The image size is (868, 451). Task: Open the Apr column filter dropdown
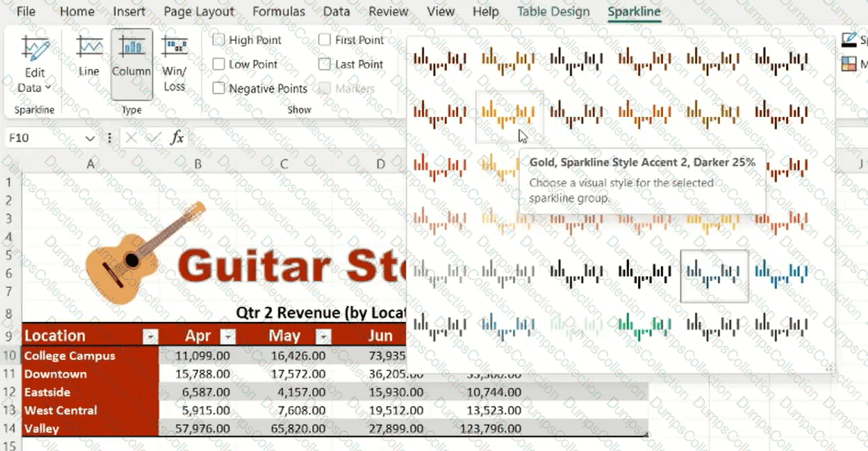coord(228,337)
